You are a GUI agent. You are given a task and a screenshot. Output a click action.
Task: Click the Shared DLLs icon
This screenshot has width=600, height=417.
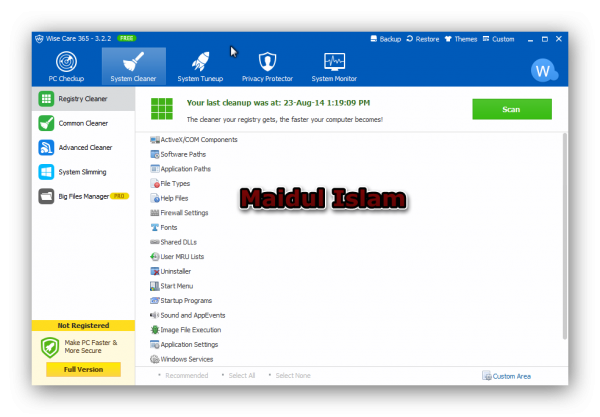(155, 242)
